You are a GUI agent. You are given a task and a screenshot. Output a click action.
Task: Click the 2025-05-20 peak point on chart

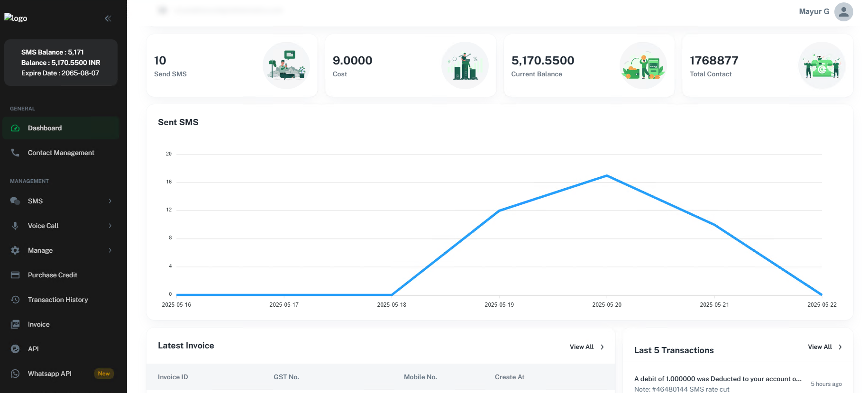tap(607, 176)
